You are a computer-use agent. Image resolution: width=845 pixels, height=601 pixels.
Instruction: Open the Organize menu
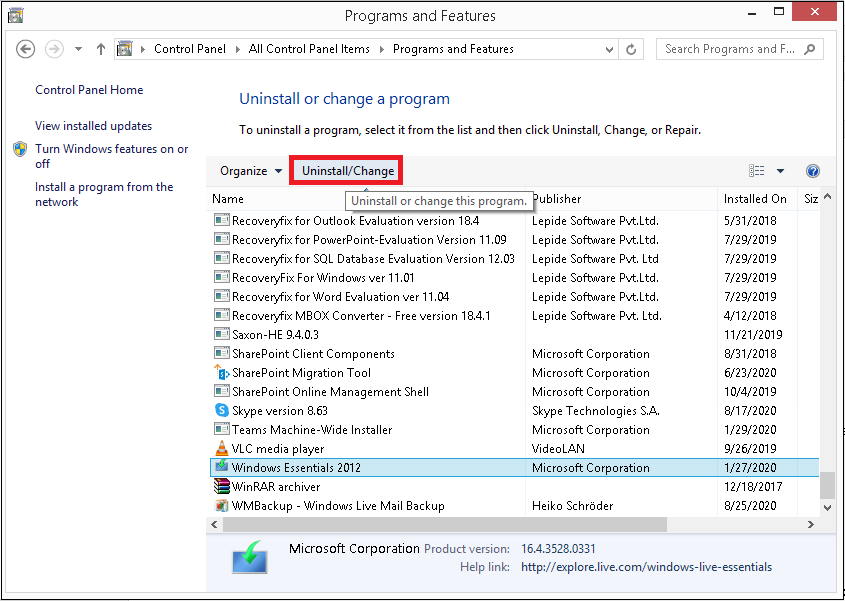pyautogui.click(x=251, y=171)
